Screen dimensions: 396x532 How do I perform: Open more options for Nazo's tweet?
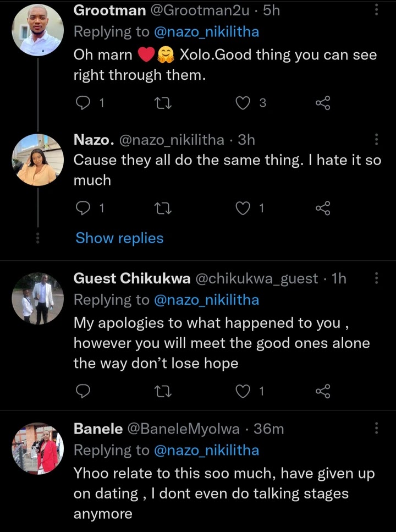click(x=376, y=140)
